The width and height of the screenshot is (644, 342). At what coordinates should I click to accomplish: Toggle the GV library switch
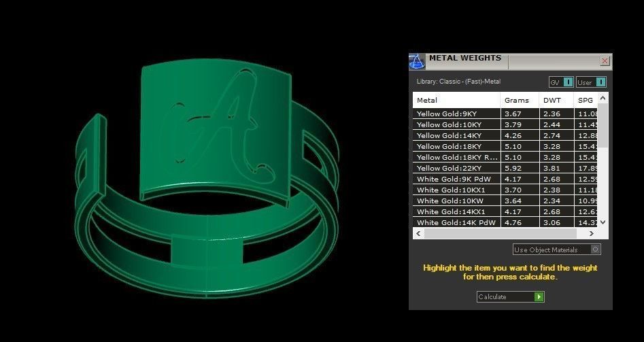561,82
